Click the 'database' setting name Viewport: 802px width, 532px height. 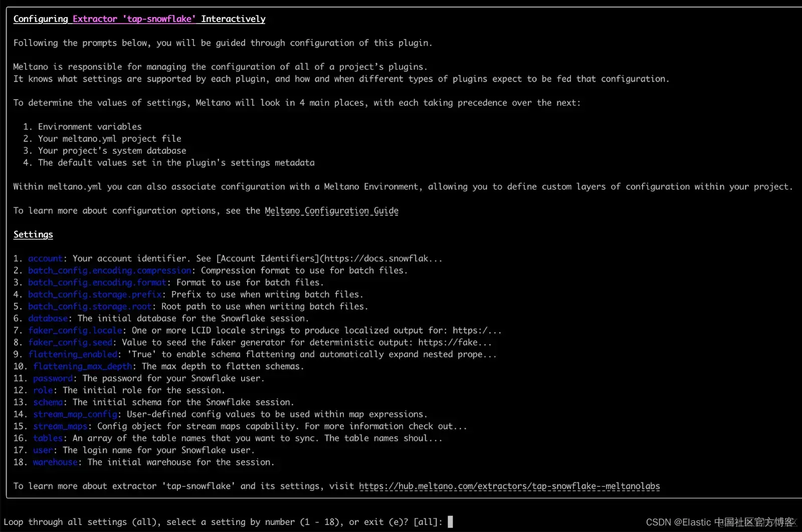tap(48, 319)
